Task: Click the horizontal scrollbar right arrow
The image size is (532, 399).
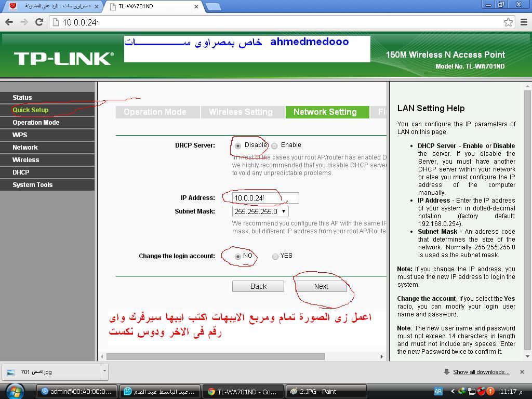Action: click(382, 356)
